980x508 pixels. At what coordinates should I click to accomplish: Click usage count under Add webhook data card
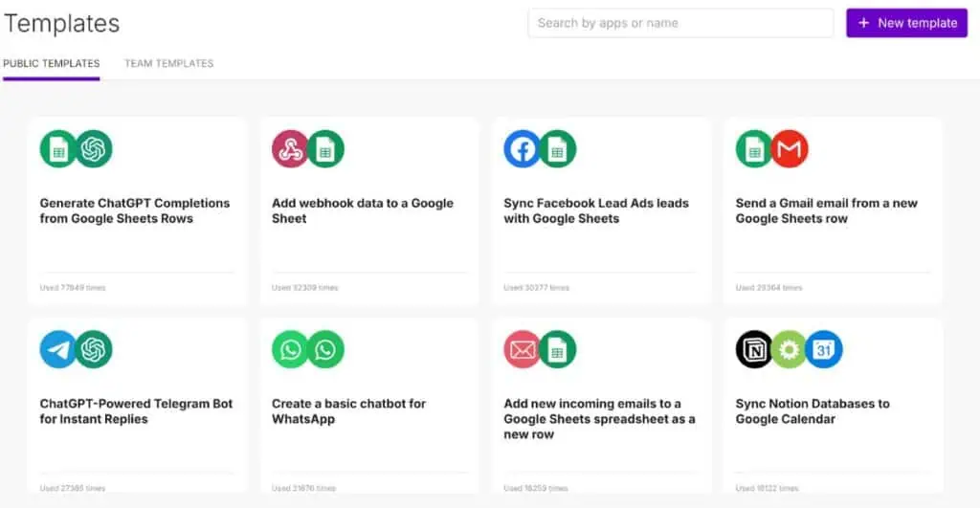pyautogui.click(x=304, y=288)
